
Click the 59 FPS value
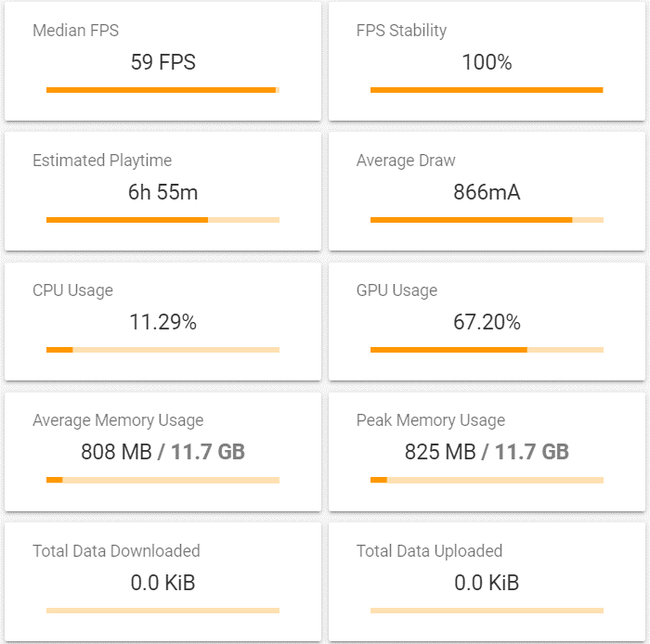click(x=162, y=63)
